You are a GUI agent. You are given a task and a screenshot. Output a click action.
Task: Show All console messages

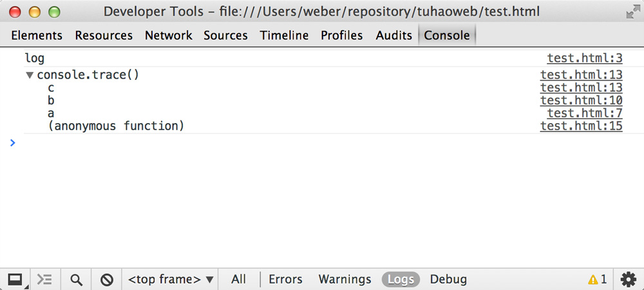click(x=239, y=280)
